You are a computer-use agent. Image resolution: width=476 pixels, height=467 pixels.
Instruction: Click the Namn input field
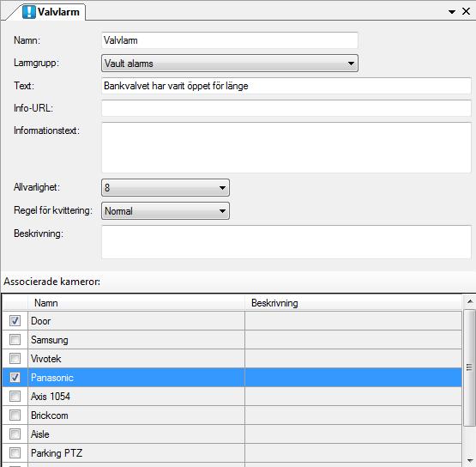(x=230, y=40)
